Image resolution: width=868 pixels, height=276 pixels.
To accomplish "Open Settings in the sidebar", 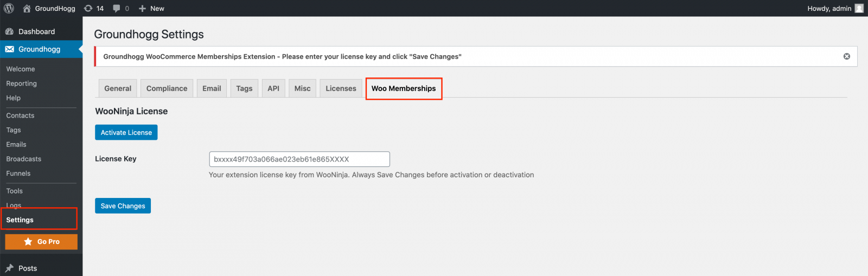I will pos(20,220).
